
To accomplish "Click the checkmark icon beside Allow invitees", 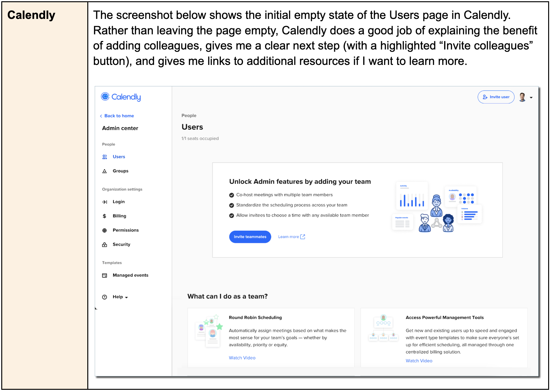I will pos(232,216).
